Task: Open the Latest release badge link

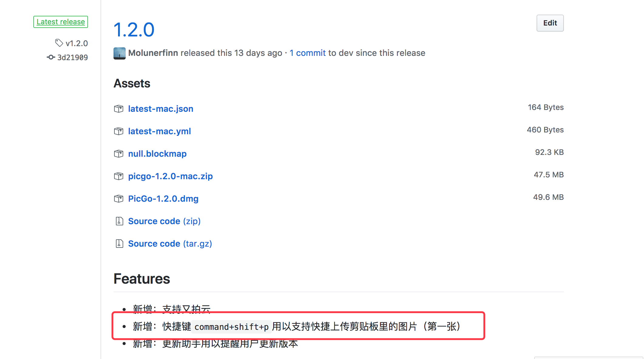Action: (x=60, y=22)
